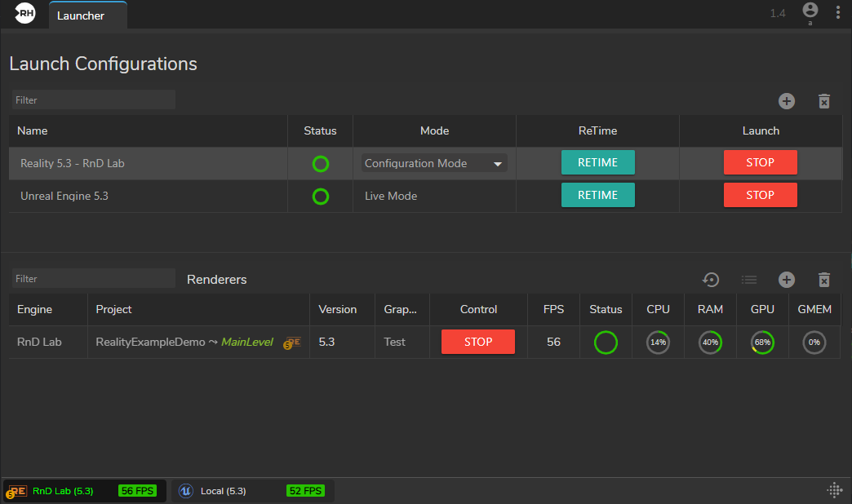Image resolution: width=852 pixels, height=504 pixels.
Task: Open the user account icon
Action: tap(810, 11)
